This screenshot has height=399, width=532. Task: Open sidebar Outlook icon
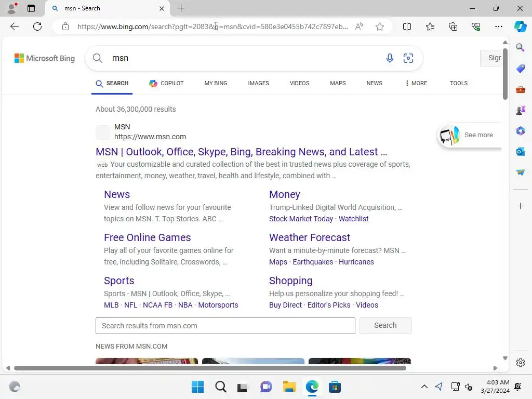520,151
